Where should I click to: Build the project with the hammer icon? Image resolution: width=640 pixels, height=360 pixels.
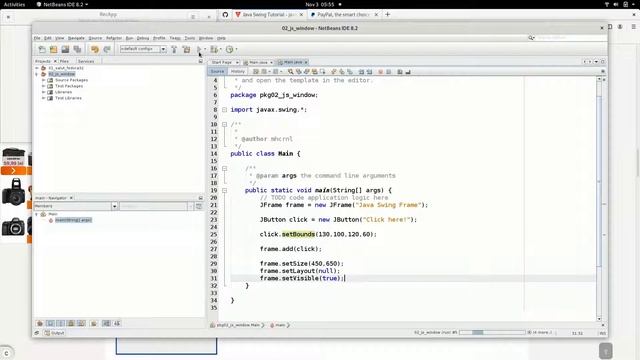point(174,49)
